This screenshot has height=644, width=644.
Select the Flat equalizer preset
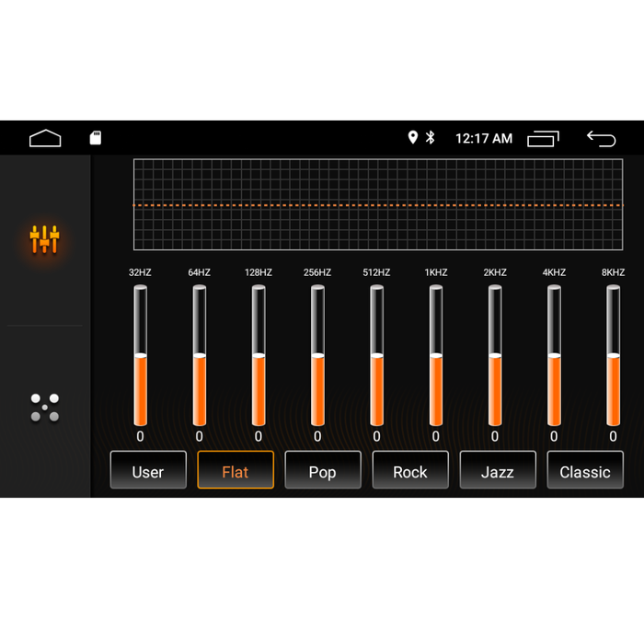236,470
